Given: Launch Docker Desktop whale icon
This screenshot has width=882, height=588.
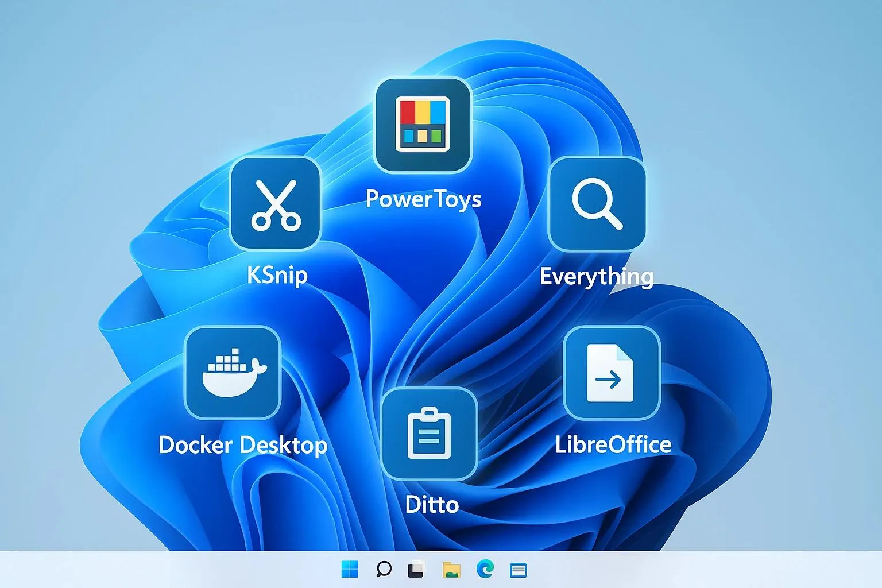Looking at the screenshot, I should (x=233, y=373).
